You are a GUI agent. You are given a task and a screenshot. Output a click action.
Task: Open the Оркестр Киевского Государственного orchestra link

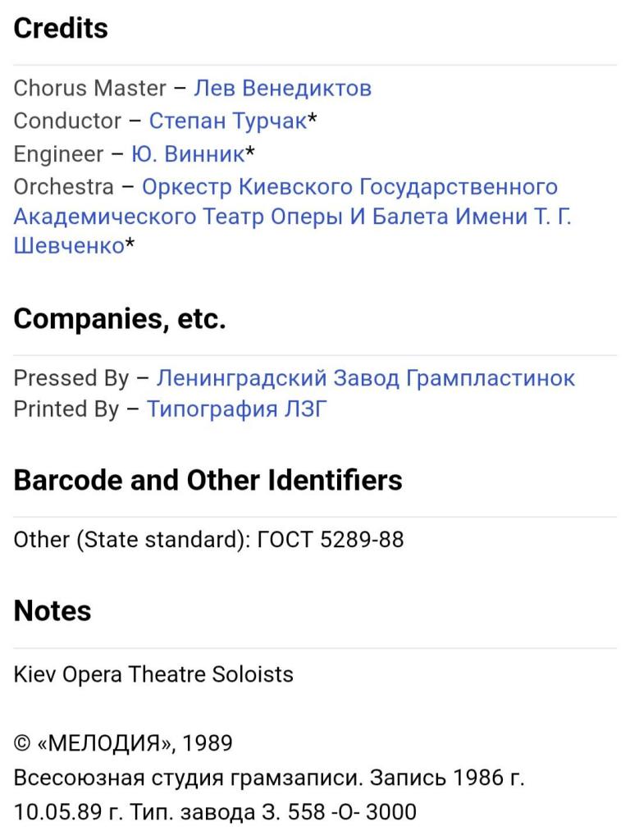349,187
